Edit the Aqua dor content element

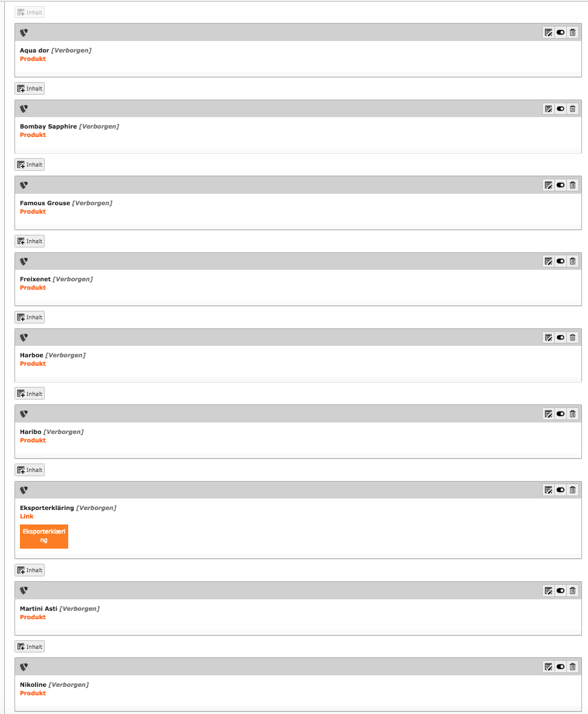(x=548, y=33)
